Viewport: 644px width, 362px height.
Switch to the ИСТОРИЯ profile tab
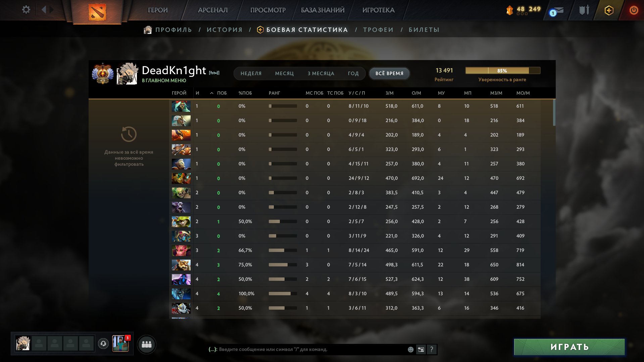(225, 30)
